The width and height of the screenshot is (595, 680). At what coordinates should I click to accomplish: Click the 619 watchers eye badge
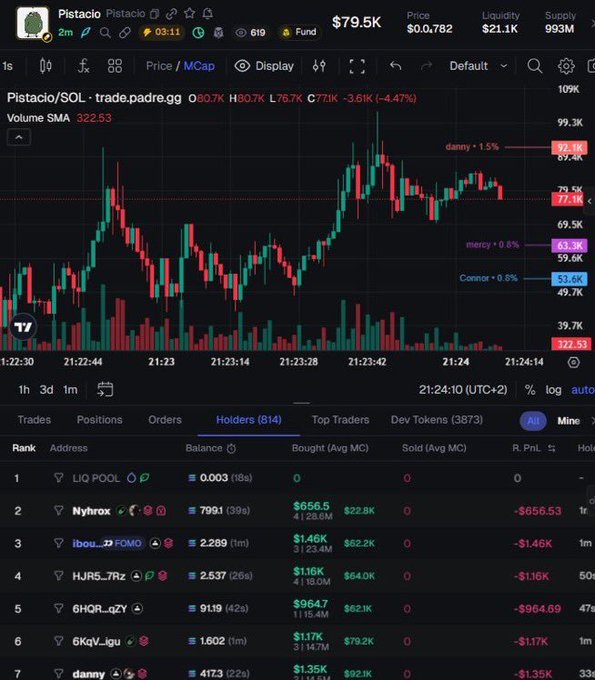(250, 33)
